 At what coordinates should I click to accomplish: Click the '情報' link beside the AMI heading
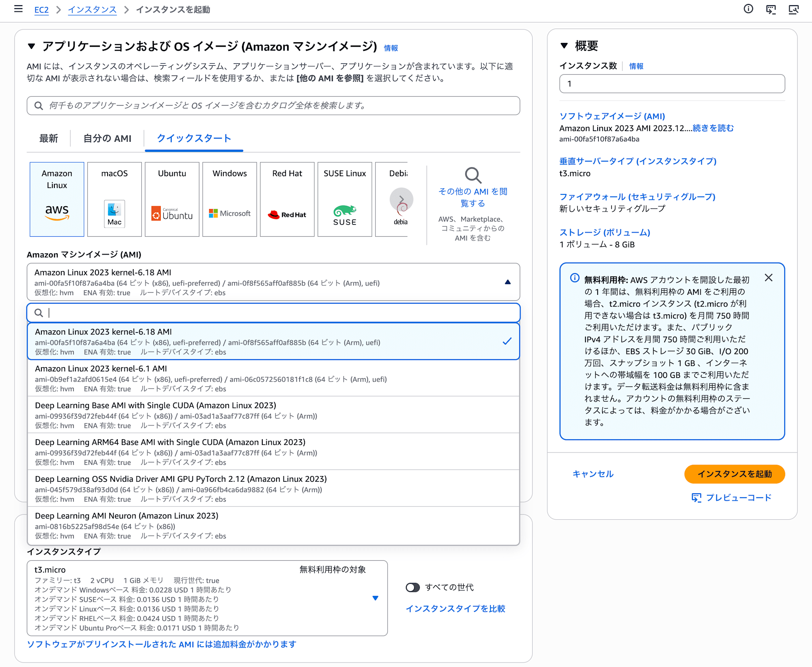pos(391,48)
